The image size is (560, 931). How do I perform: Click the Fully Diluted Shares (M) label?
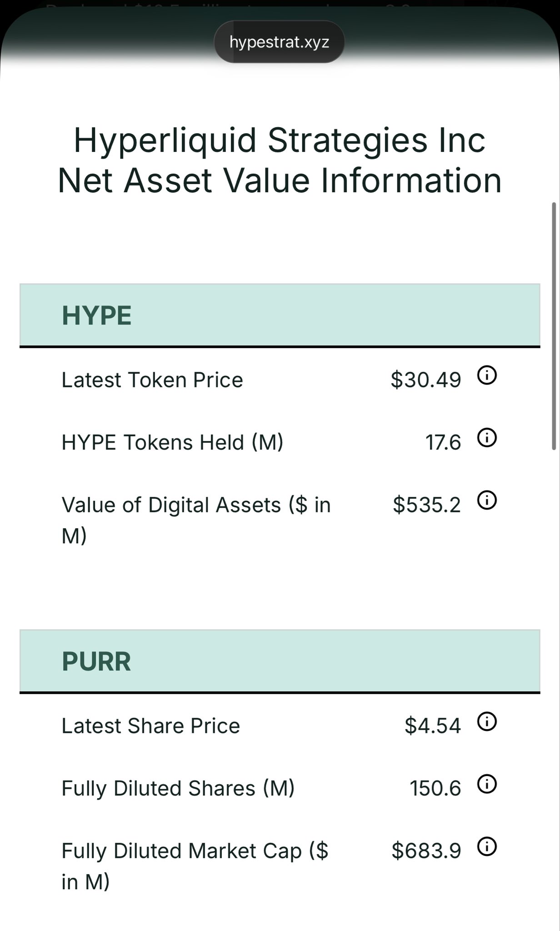[x=178, y=788]
